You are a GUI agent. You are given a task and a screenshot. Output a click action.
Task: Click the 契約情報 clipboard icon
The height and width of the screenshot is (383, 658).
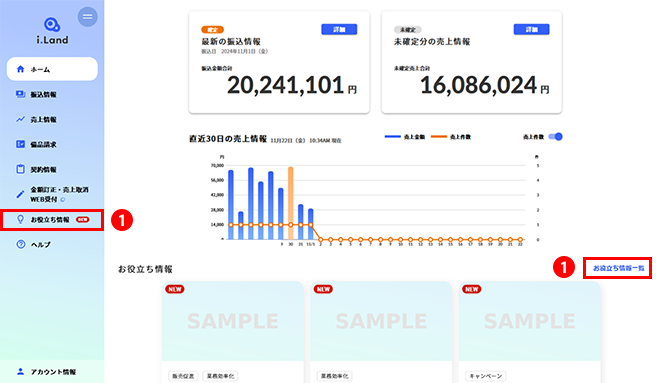(x=20, y=169)
